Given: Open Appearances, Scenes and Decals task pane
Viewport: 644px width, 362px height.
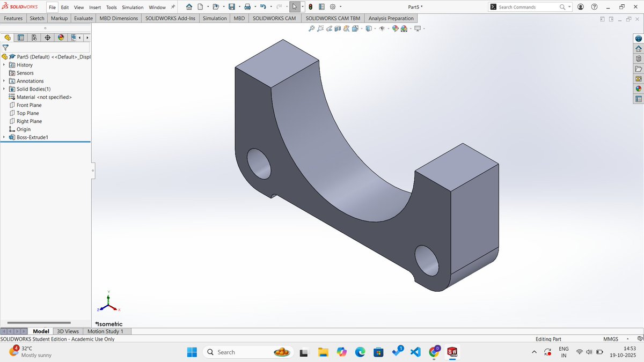Looking at the screenshot, I should coord(638,88).
